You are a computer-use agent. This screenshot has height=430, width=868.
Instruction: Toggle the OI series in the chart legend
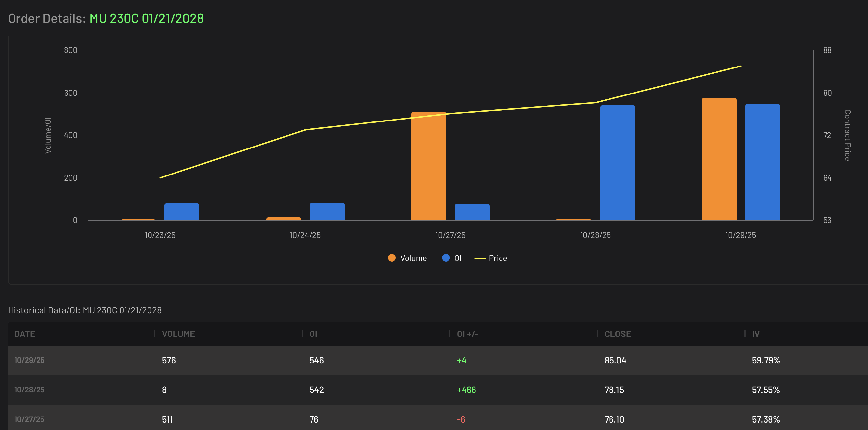coord(451,258)
